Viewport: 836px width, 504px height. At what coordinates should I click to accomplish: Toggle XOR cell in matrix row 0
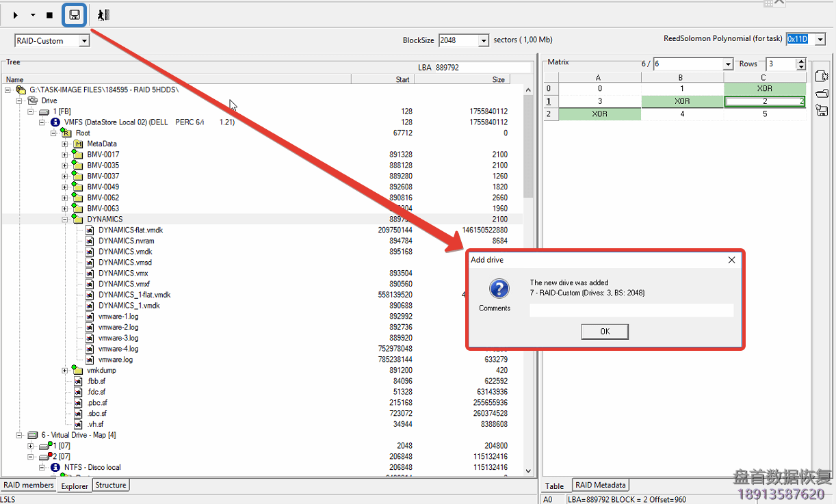tap(765, 89)
